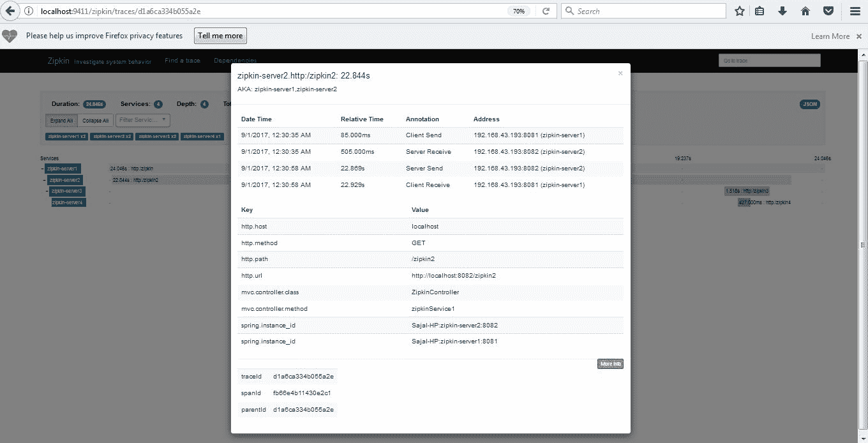Open the Find a trace tab
Screen dimensions: 868x443
point(183,61)
